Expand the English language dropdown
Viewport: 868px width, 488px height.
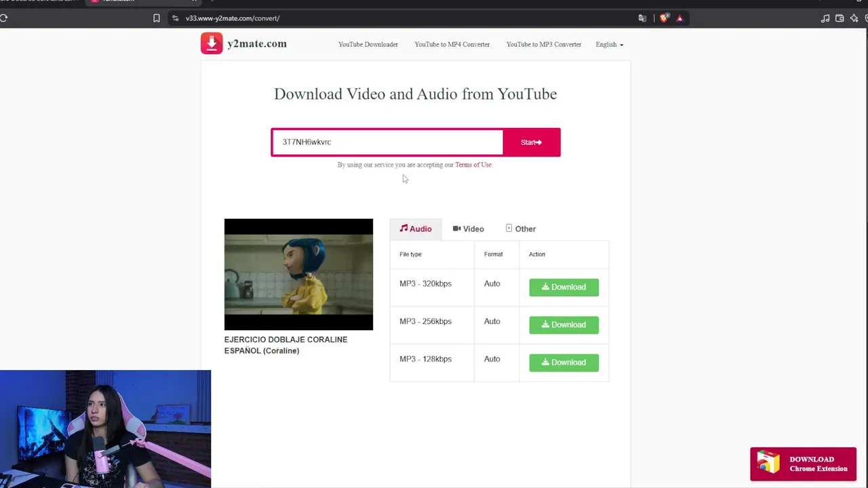[610, 45]
